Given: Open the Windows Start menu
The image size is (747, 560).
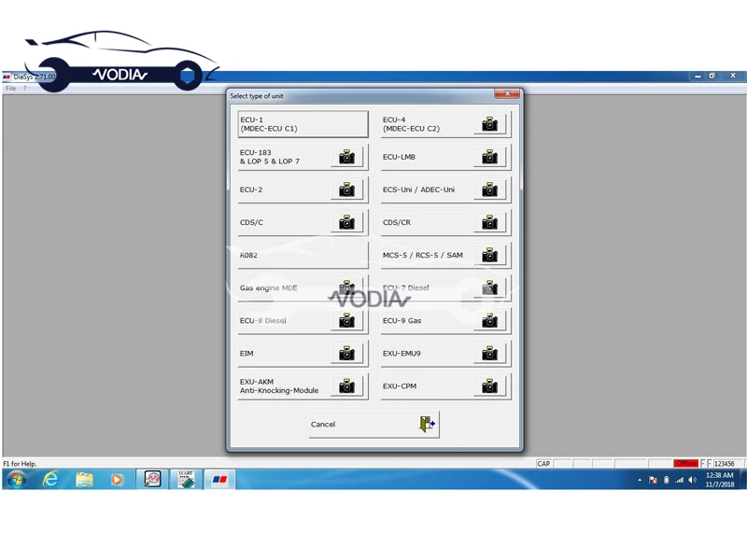Looking at the screenshot, I should 16,480.
